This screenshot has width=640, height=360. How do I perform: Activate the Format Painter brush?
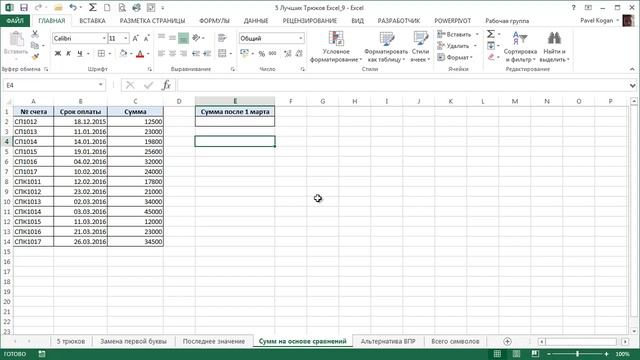click(35, 57)
